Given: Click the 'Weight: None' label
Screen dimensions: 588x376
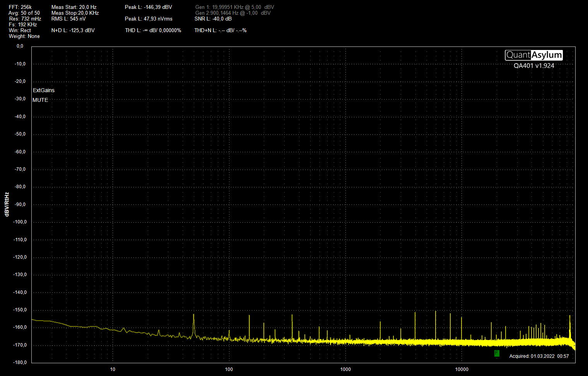Looking at the screenshot, I should tap(24, 36).
